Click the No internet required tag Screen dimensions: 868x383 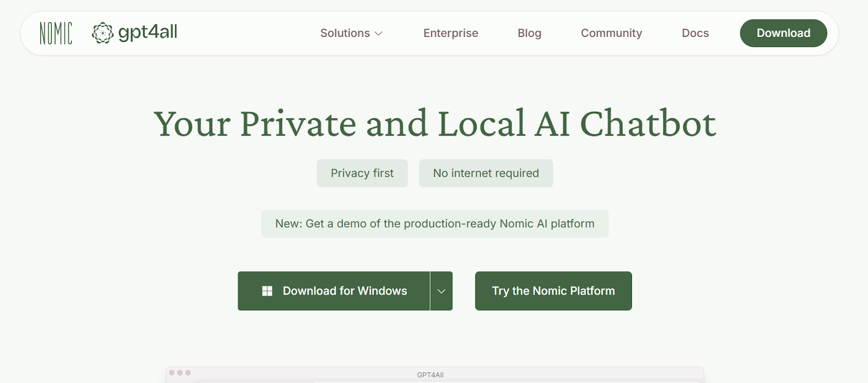point(486,173)
